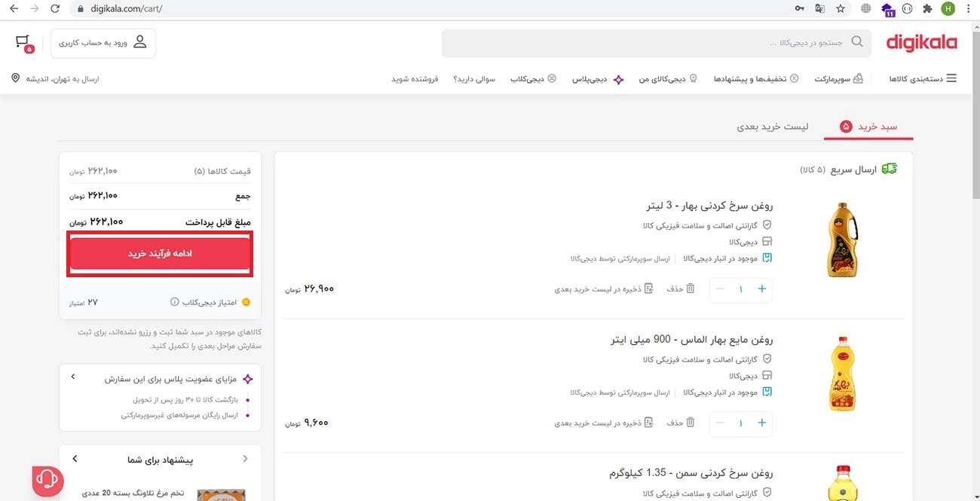Save روغن مایع بهار الماس via ذخیره icon
The width and height of the screenshot is (980, 501).
click(x=650, y=422)
